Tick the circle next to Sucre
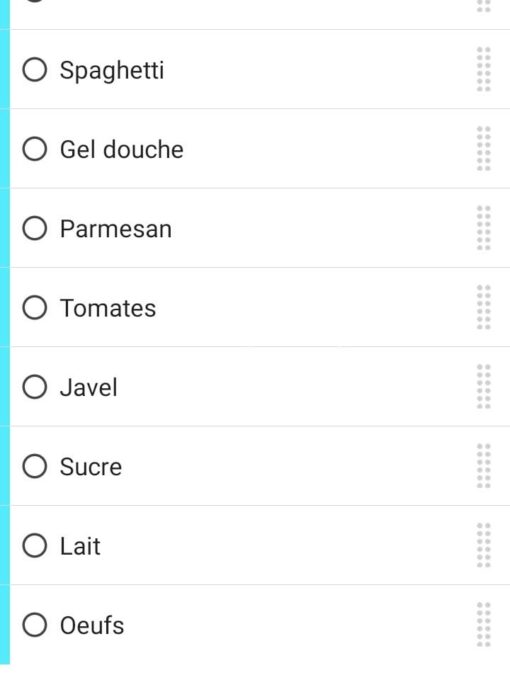510x680 pixels. point(35,466)
